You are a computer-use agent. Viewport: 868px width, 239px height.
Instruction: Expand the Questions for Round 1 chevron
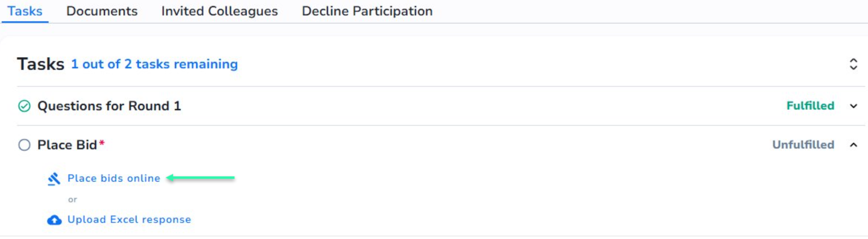click(854, 106)
